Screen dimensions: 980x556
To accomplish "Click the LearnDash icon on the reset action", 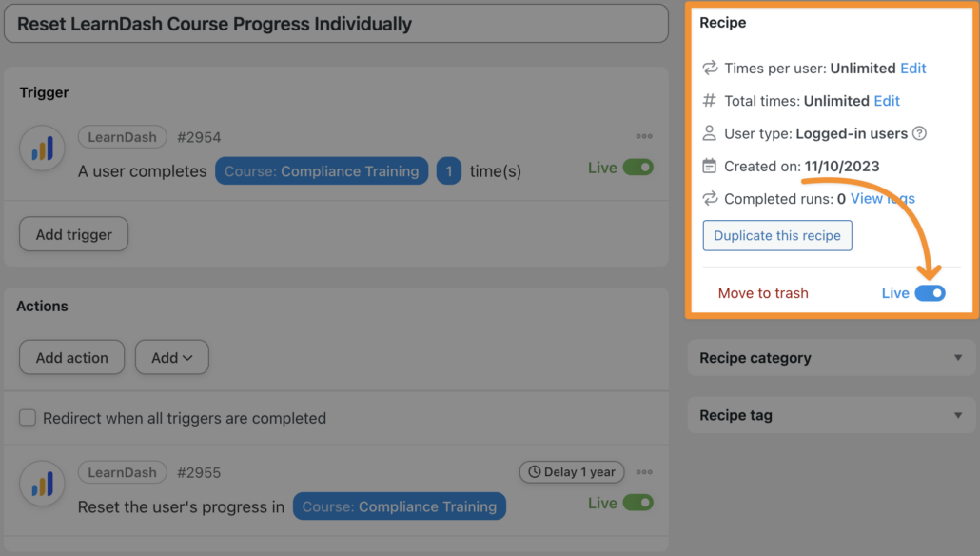I will (x=42, y=484).
